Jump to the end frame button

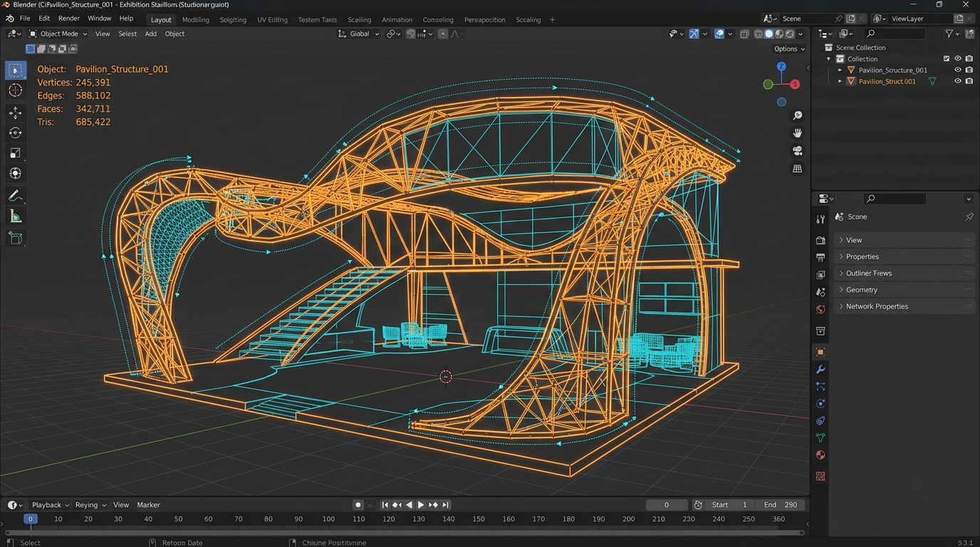[x=446, y=505]
